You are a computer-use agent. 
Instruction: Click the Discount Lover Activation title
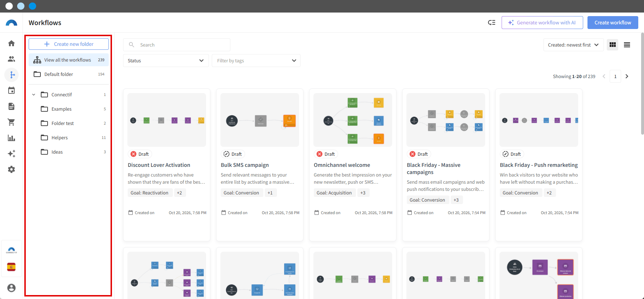159,165
